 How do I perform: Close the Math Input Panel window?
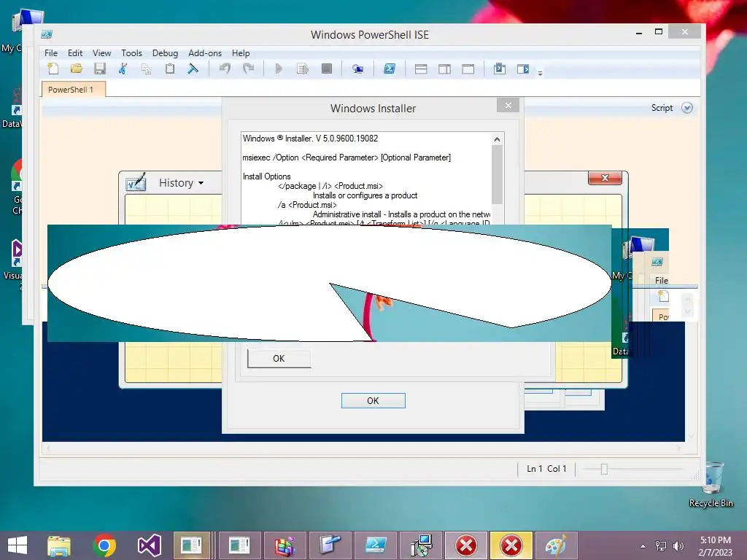[x=605, y=178]
